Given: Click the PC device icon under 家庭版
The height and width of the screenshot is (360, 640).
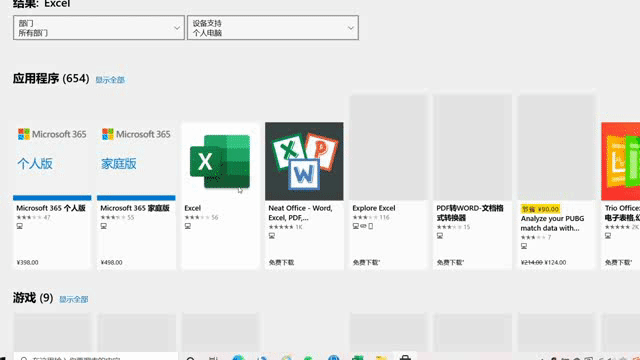Looking at the screenshot, I should 104,226.
